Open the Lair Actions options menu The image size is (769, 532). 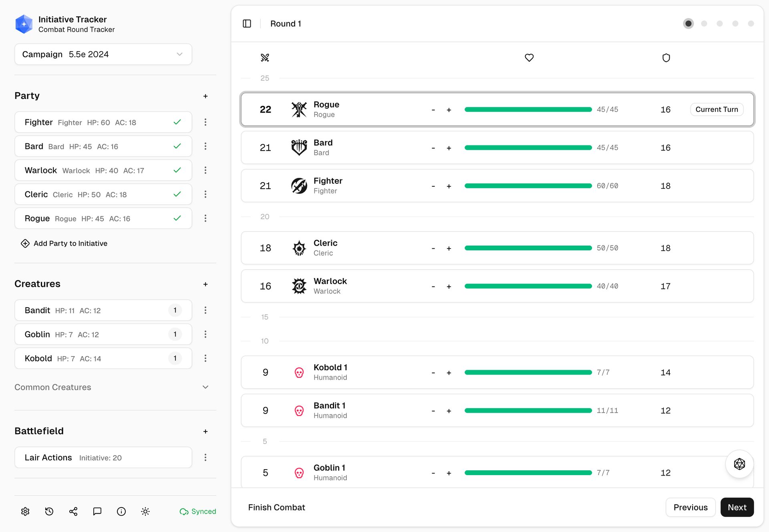pos(205,457)
